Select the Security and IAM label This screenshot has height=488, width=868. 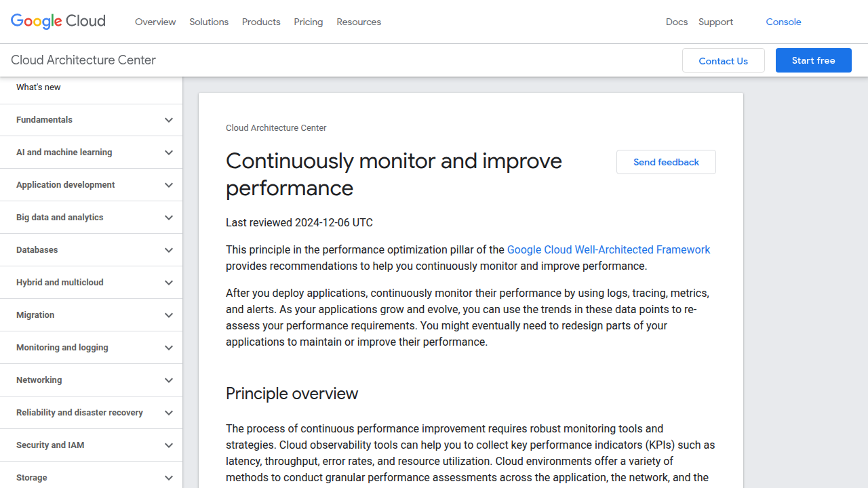(x=50, y=445)
